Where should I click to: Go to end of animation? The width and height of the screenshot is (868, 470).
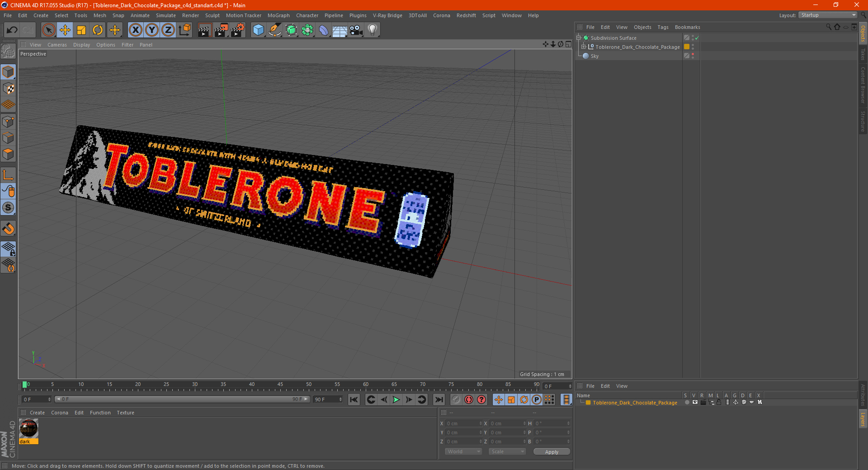(x=439, y=399)
